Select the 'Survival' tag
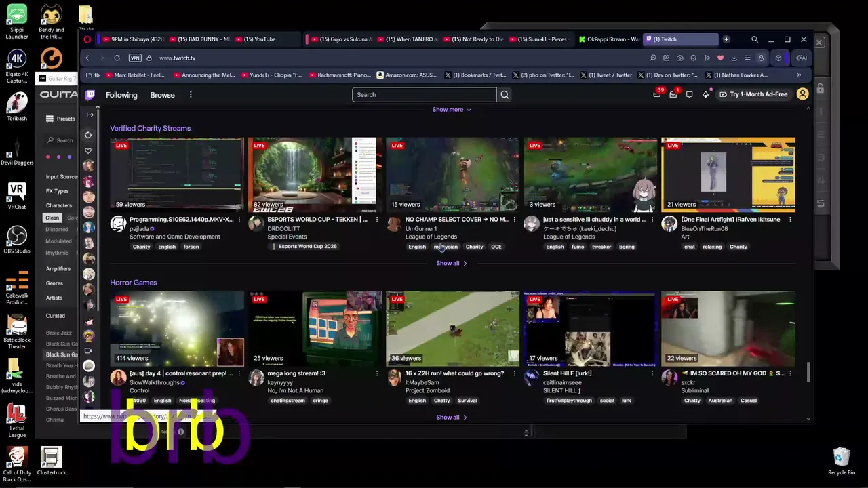This screenshot has width=868, height=488. pyautogui.click(x=467, y=401)
